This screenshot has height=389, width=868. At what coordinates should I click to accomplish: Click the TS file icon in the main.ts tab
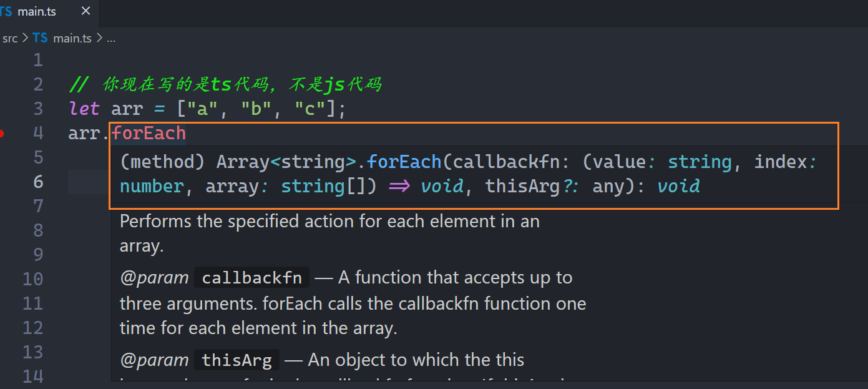(x=6, y=11)
